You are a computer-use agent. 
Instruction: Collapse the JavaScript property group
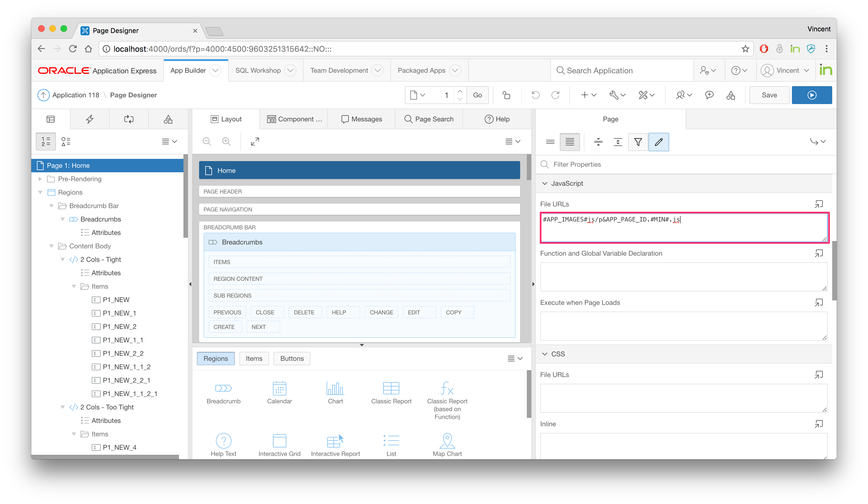pos(544,183)
